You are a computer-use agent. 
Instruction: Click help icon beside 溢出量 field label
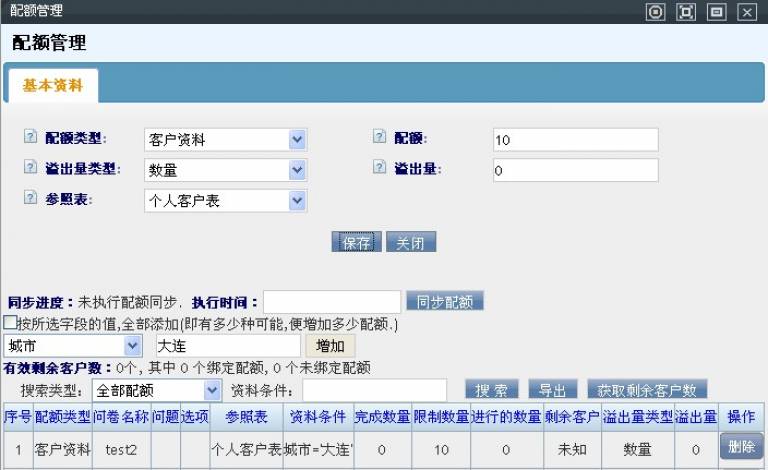point(379,168)
